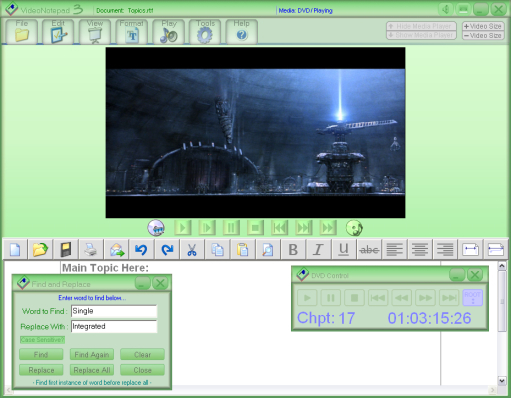Toggle italic formatting

(318, 249)
